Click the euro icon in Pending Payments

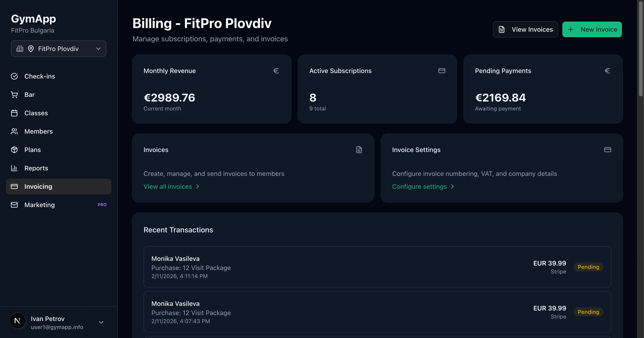pyautogui.click(x=607, y=71)
